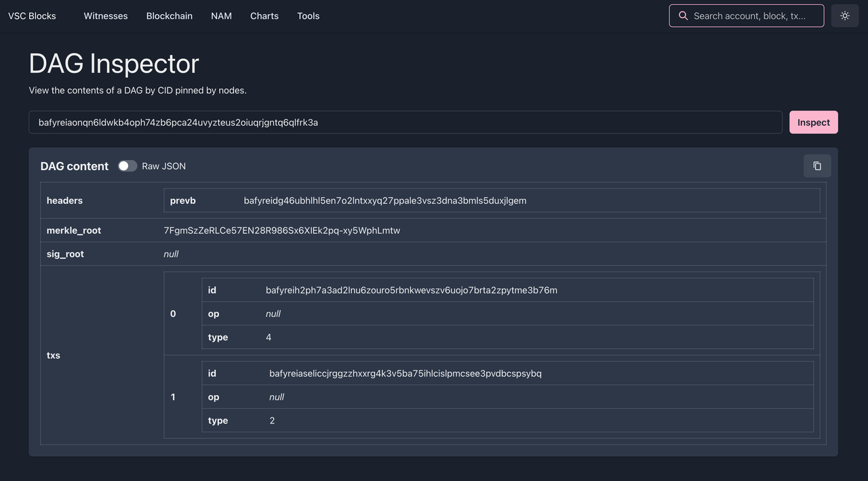
Task: Click the magnifier icon in search bar
Action: click(683, 16)
